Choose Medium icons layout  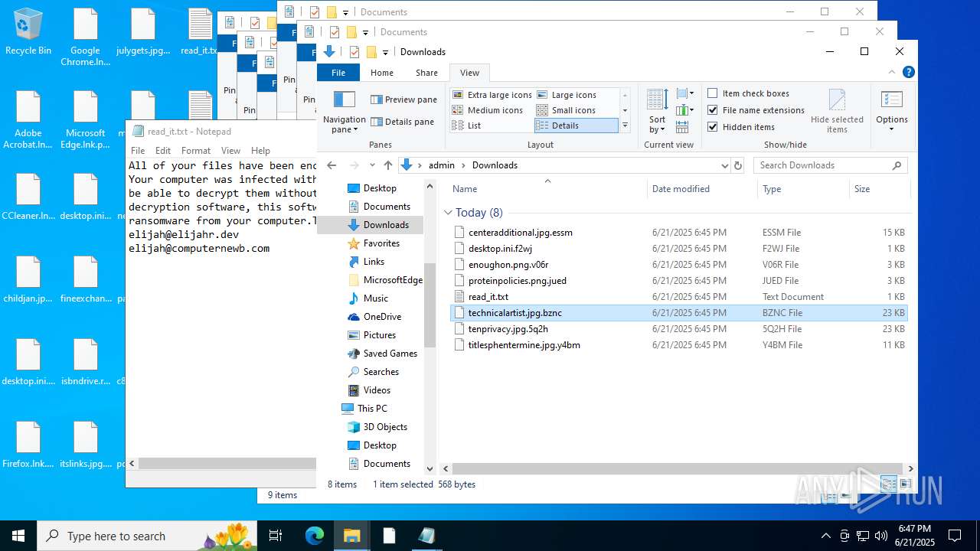click(488, 110)
